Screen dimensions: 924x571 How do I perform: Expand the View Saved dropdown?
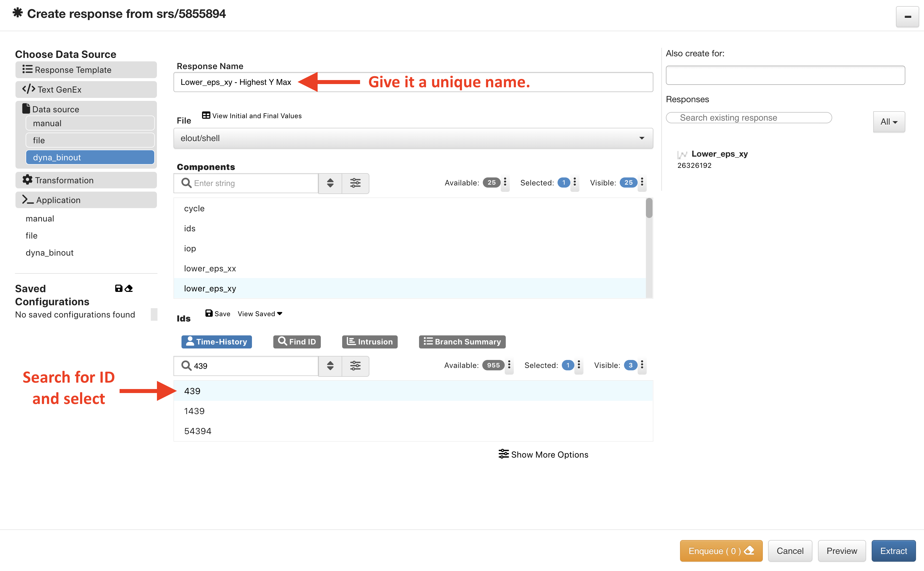[x=260, y=314]
